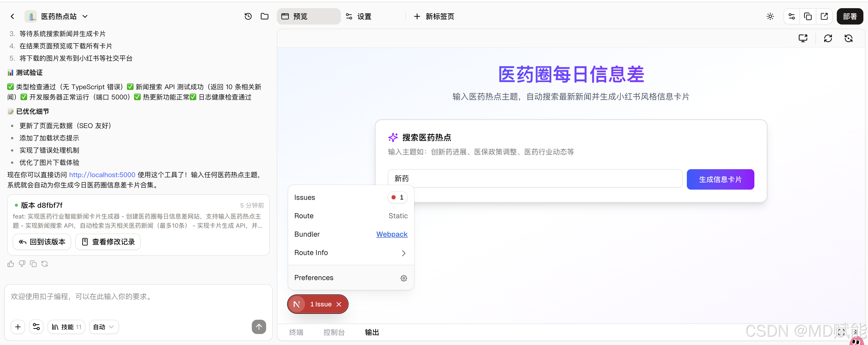Click thumbs up on the assistant reply
The height and width of the screenshot is (345, 868).
coord(10,264)
